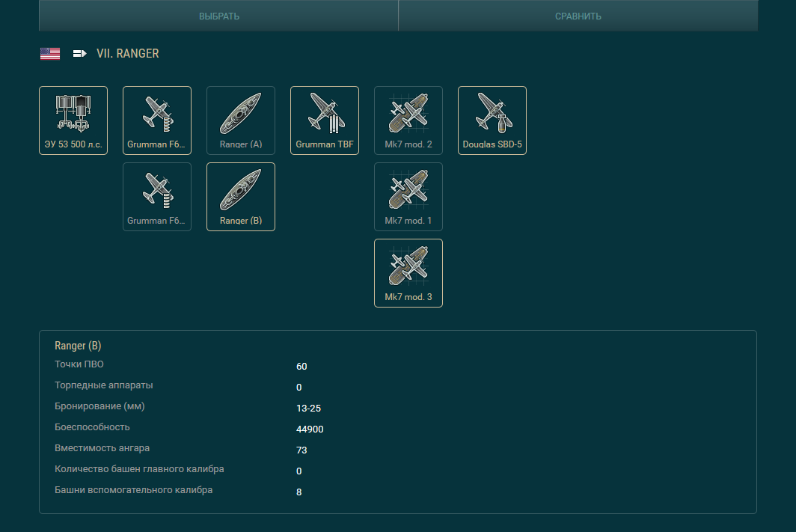Click the Боеспособность label
This screenshot has height=532, width=796.
coord(92,427)
